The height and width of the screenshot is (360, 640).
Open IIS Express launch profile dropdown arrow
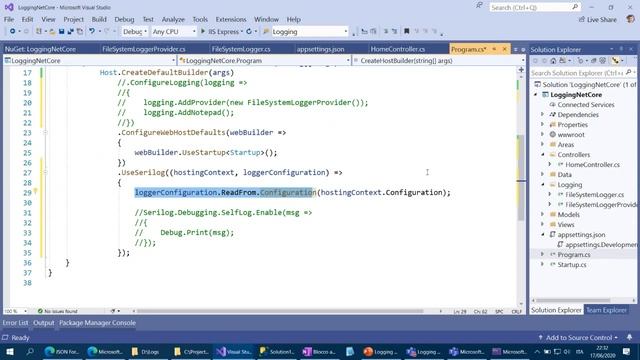pos(242,31)
